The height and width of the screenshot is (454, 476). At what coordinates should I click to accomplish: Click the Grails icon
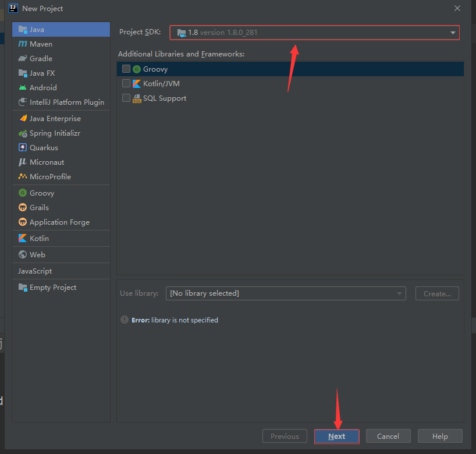[x=23, y=207]
